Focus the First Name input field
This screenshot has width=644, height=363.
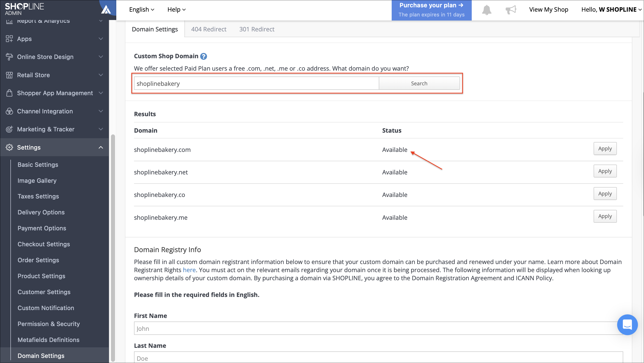click(378, 328)
